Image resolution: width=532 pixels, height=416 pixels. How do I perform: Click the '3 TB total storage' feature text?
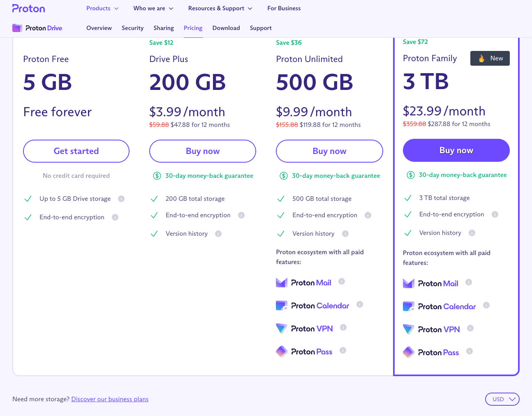point(444,198)
